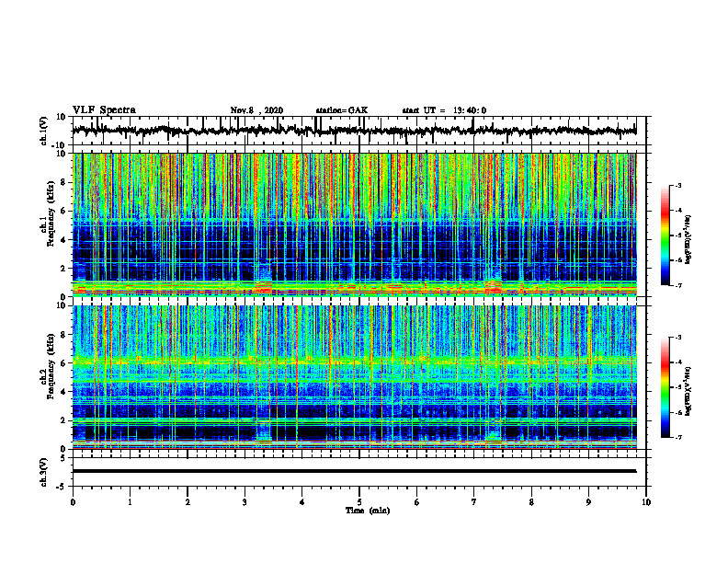728x563 pixels.
Task: Click the 'VLF Spectra' title text
Action: pyautogui.click(x=104, y=110)
